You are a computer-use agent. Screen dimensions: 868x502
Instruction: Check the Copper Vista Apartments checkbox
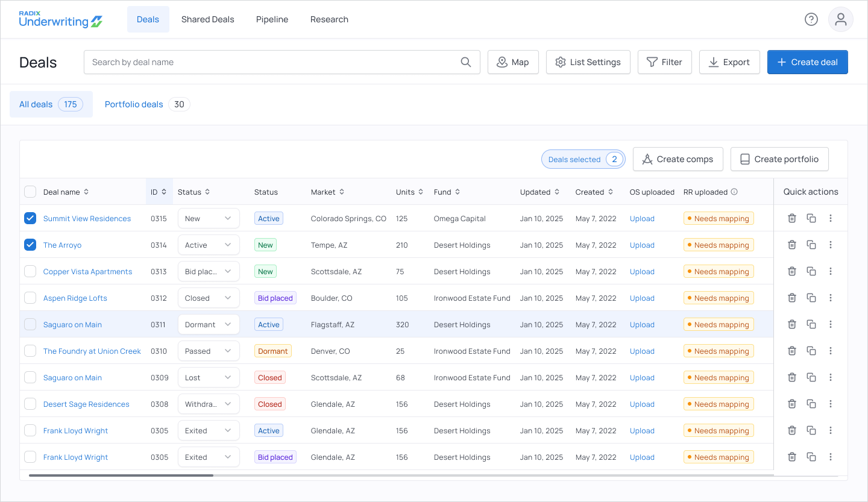coord(30,271)
